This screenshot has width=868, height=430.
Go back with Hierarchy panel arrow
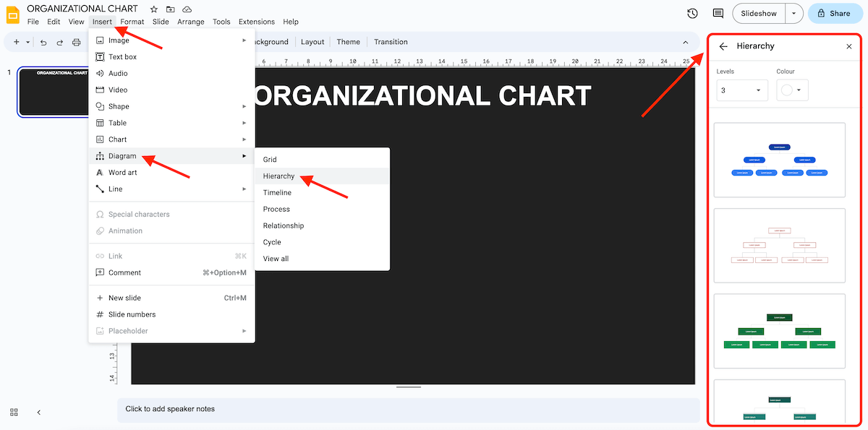(723, 46)
